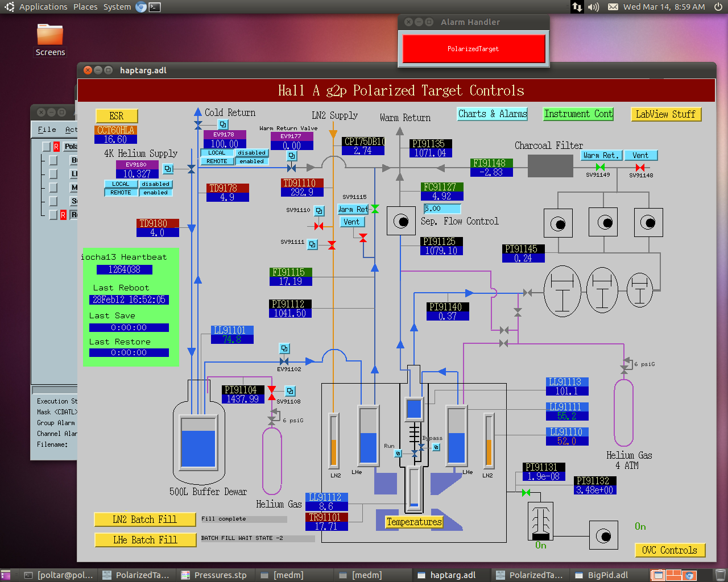
Task: Click the green SV91115 valve symbol
Action: (x=375, y=209)
